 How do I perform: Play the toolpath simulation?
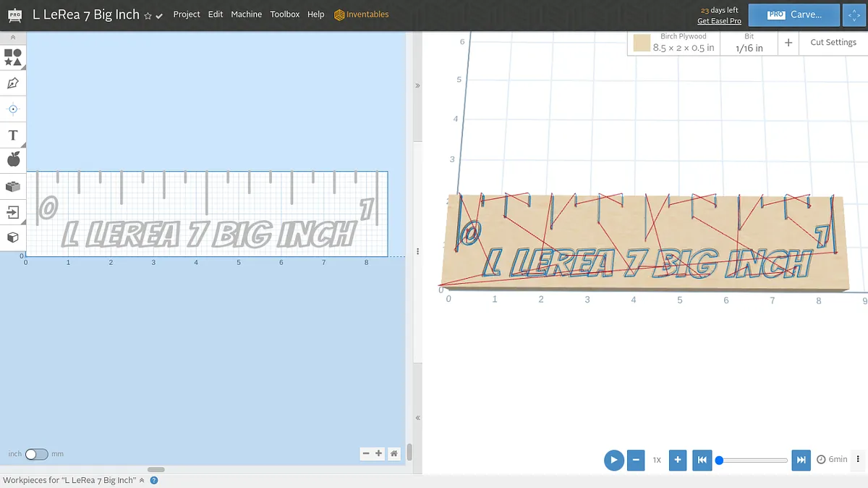[613, 460]
